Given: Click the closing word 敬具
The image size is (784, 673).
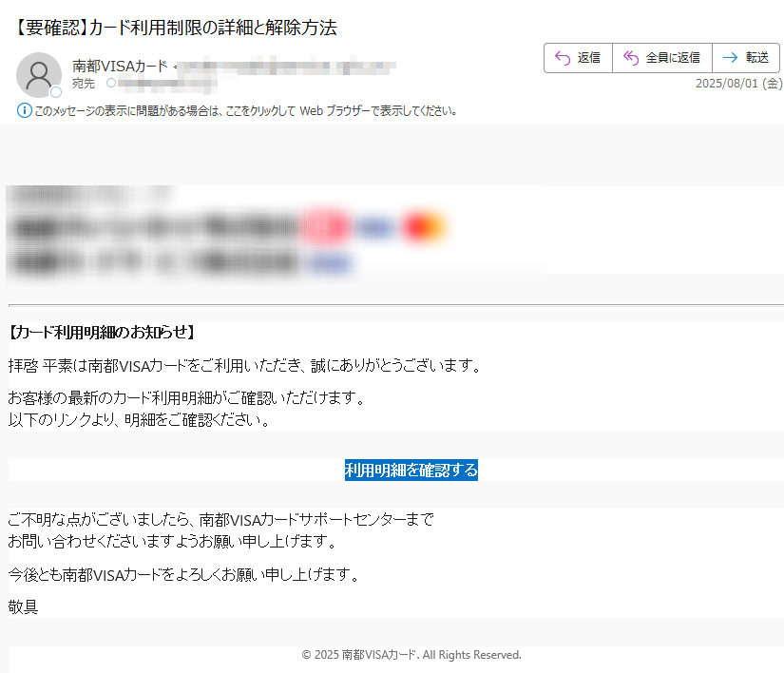Looking at the screenshot, I should coord(23,607).
